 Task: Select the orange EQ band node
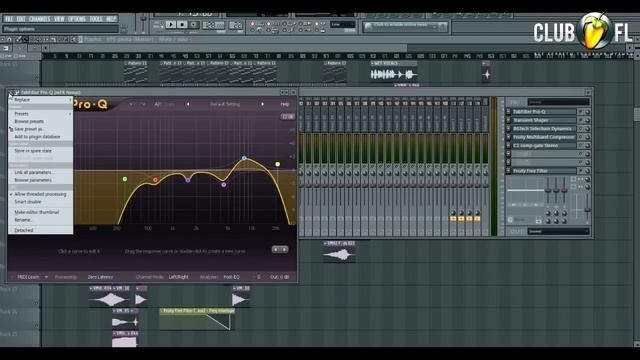[x=155, y=180]
